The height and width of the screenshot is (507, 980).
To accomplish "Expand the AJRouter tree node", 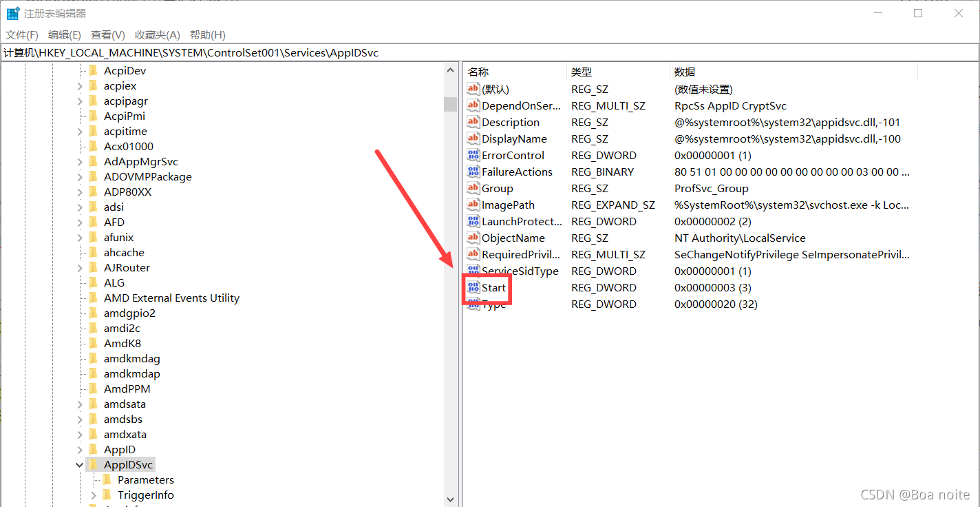I will (x=80, y=268).
